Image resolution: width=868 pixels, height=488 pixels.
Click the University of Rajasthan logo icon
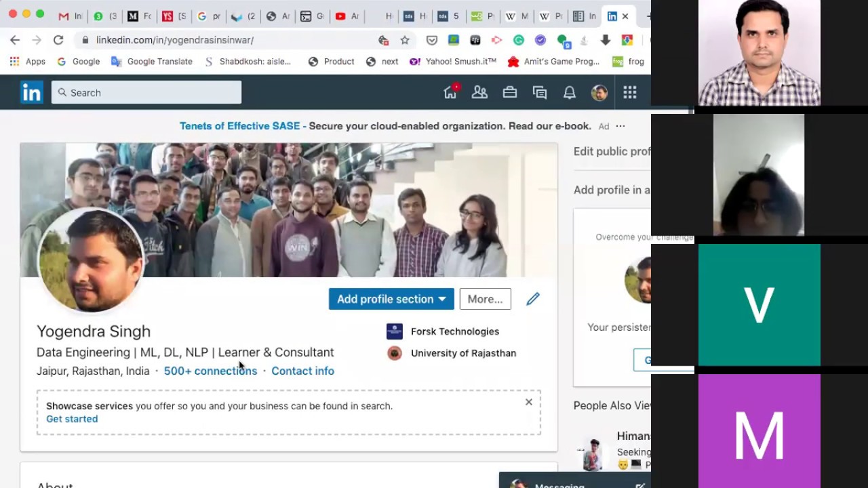point(395,353)
